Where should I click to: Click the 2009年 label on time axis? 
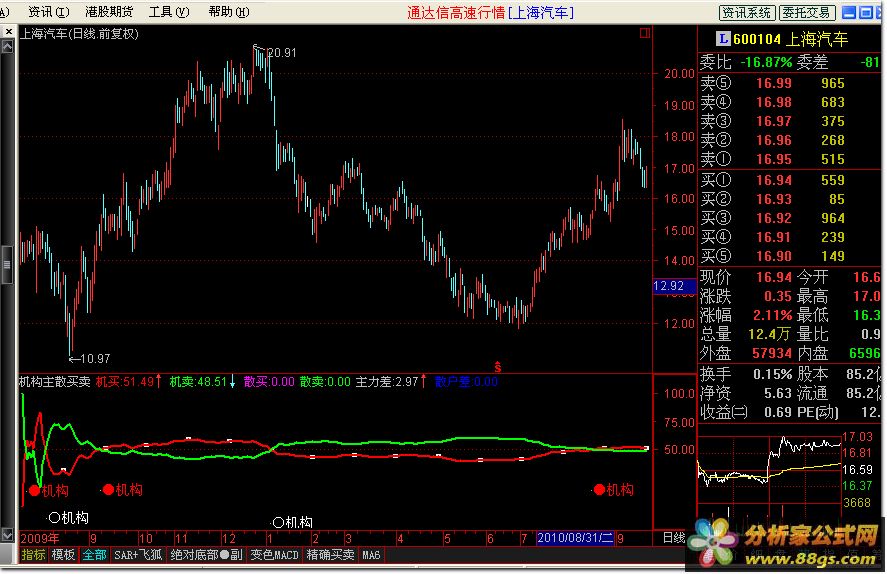40,538
